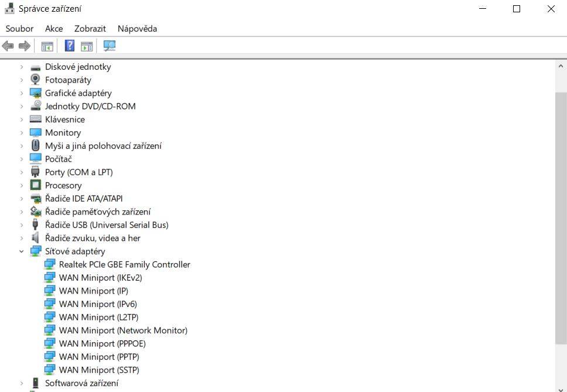Select the Řadiče IDE ATA/ATAPI label
The height and width of the screenshot is (392, 567).
coord(84,199)
